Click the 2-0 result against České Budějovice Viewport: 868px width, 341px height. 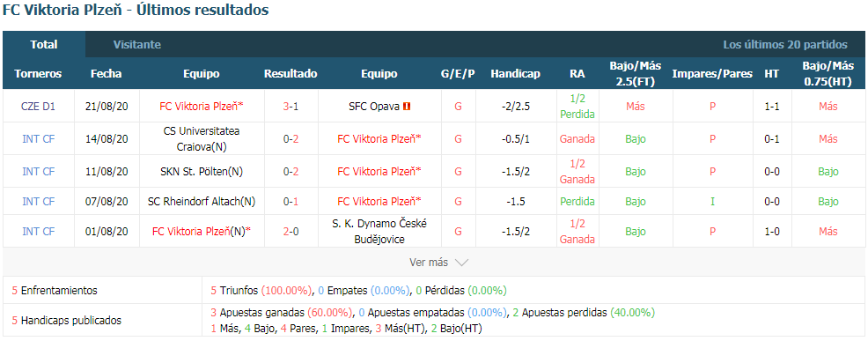(291, 232)
